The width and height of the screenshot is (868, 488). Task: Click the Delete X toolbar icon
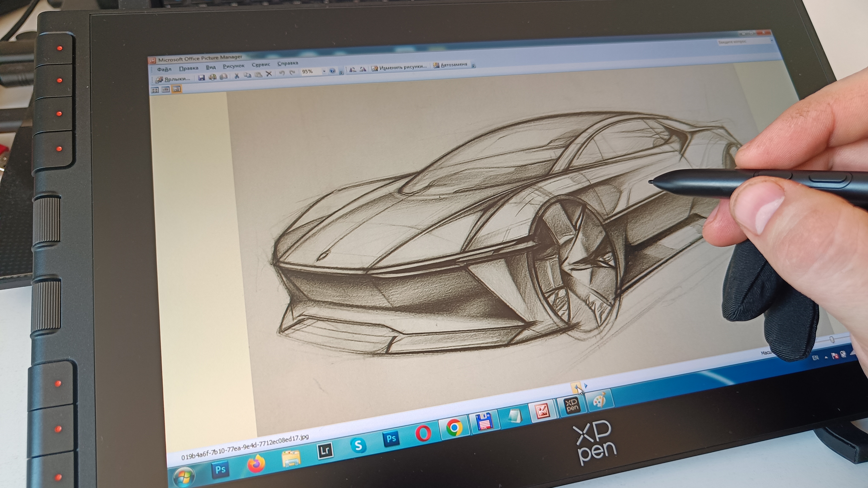pyautogui.click(x=268, y=74)
